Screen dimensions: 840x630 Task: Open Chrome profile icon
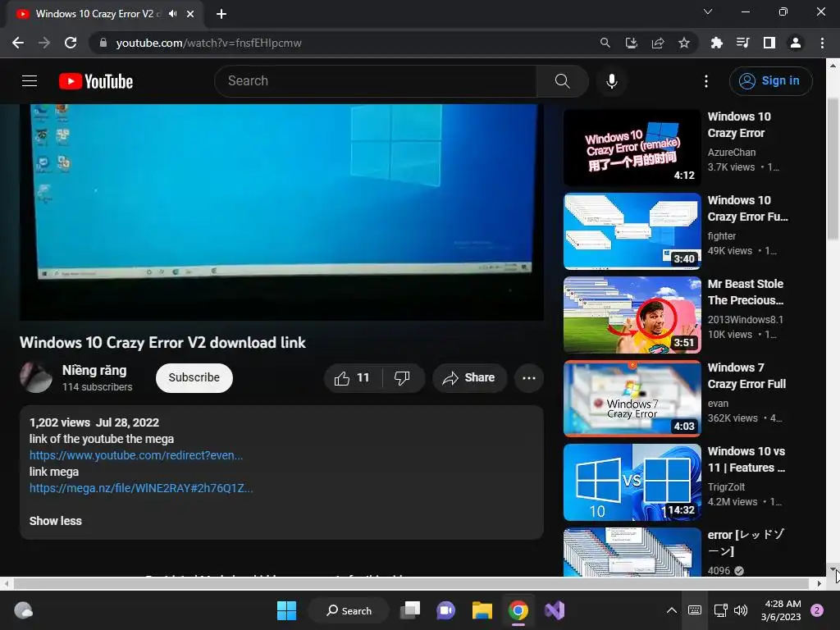(796, 43)
